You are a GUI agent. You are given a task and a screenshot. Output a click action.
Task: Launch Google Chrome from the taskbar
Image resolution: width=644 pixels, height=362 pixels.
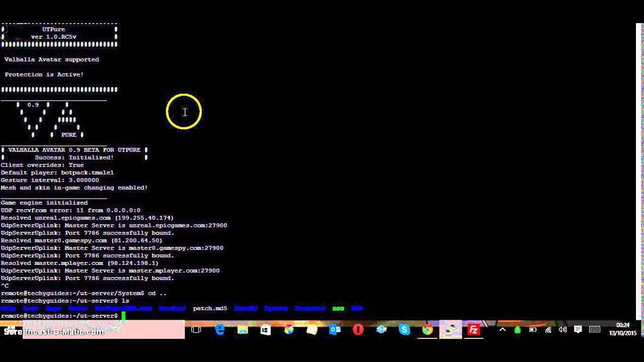click(x=427, y=330)
